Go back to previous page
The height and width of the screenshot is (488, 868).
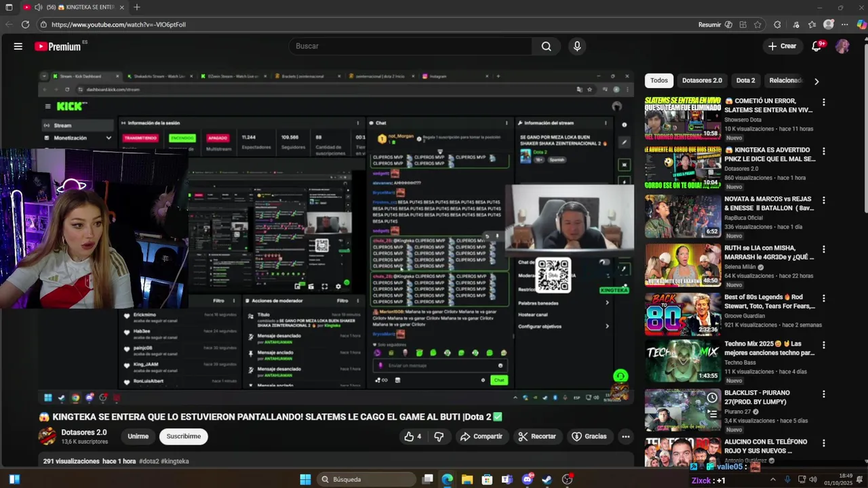(x=9, y=24)
